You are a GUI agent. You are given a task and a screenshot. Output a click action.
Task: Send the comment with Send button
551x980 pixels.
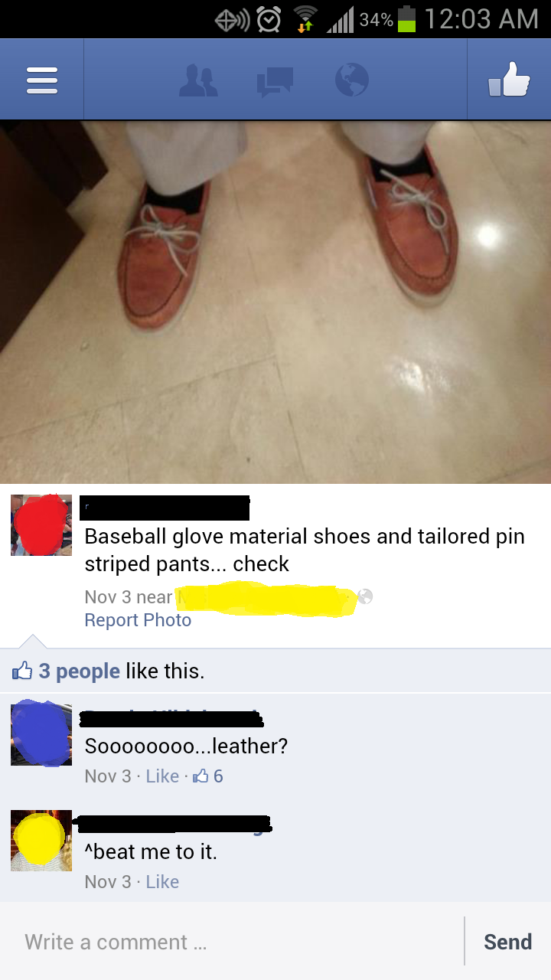[507, 942]
